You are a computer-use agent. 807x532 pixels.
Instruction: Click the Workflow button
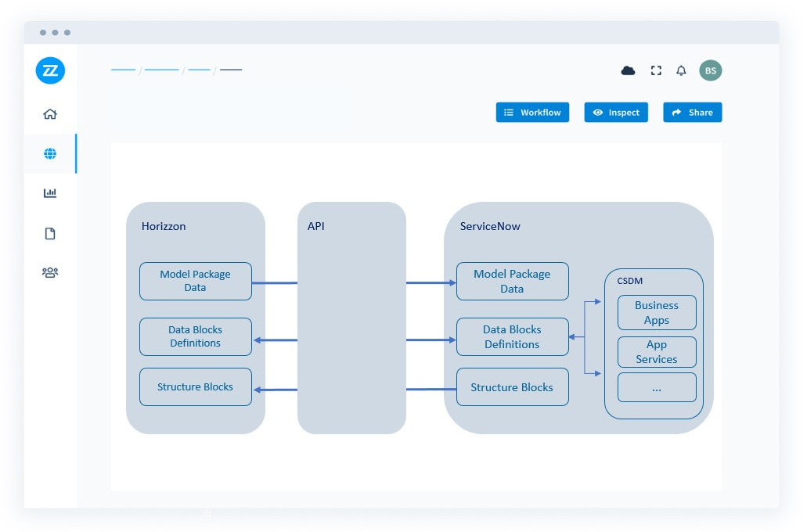pyautogui.click(x=532, y=112)
